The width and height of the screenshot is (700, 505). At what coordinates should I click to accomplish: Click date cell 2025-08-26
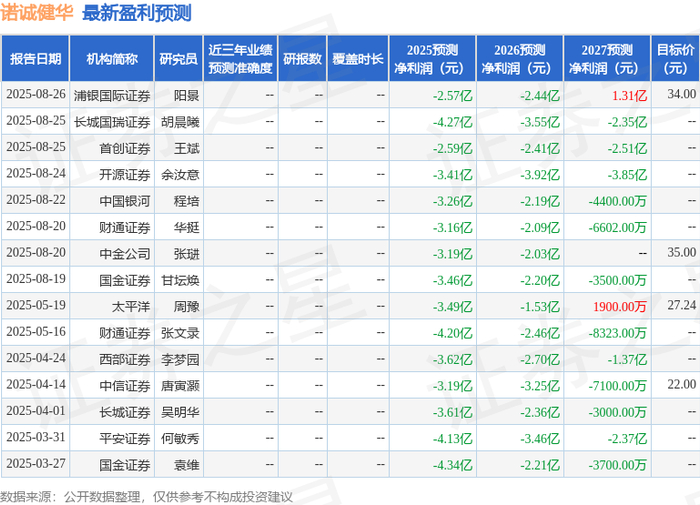tap(36, 95)
